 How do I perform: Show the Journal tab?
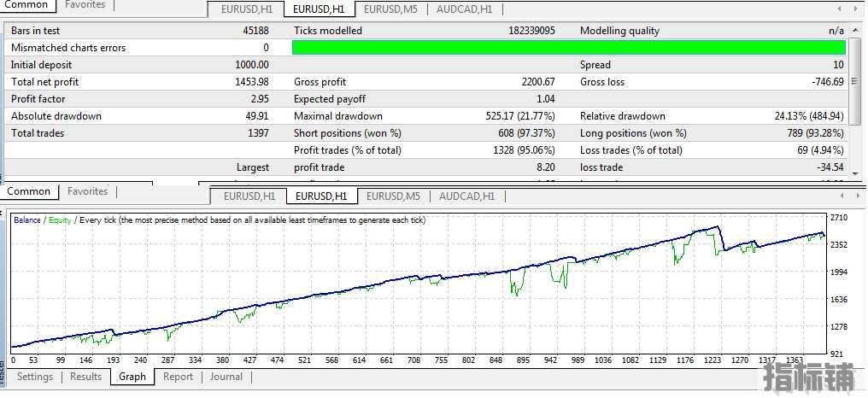click(226, 377)
